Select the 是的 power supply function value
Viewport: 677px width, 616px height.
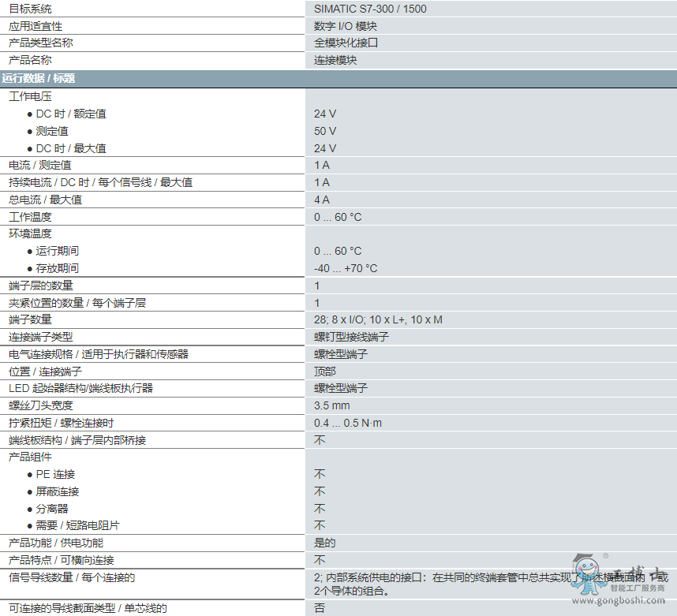click(324, 543)
